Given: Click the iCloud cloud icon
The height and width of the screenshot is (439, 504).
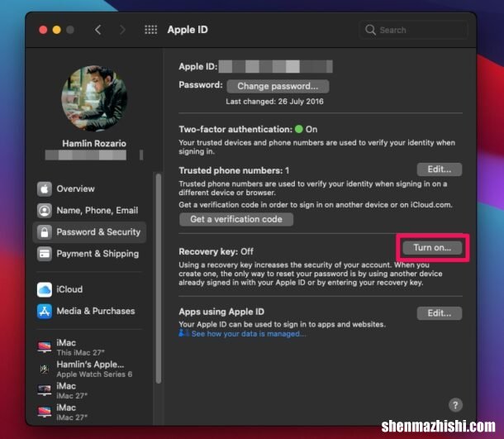Looking at the screenshot, I should [45, 289].
